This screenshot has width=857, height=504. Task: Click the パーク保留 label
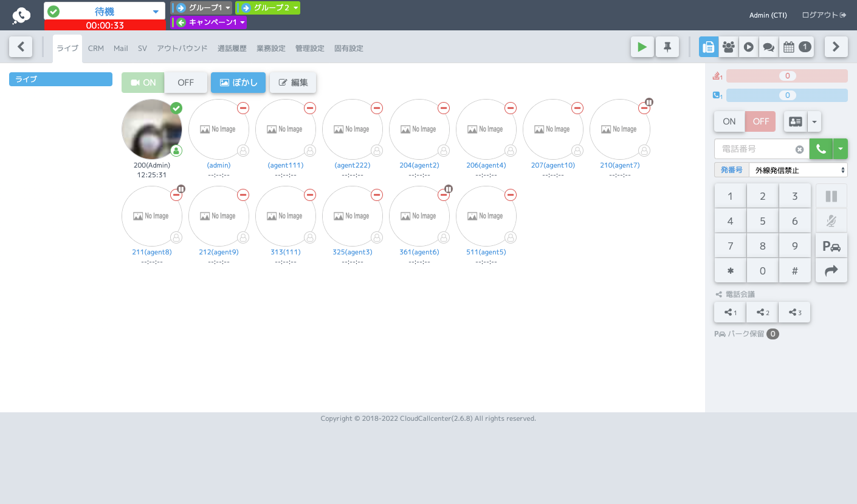click(x=746, y=334)
